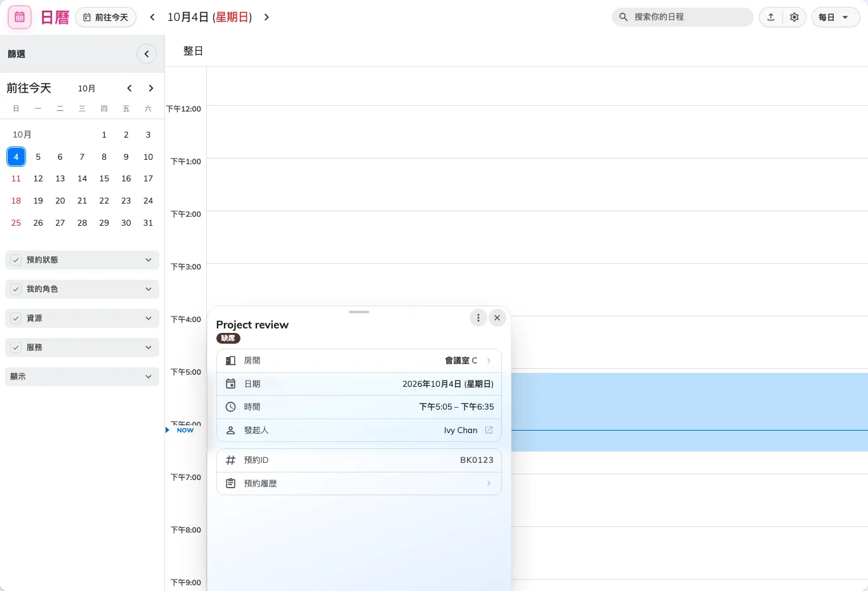Show previous month in mini calendar

click(129, 88)
